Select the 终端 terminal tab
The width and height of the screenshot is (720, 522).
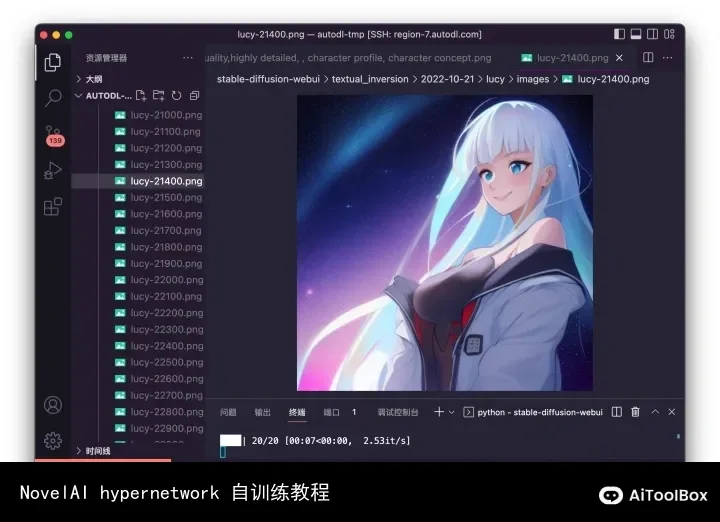coord(297,412)
